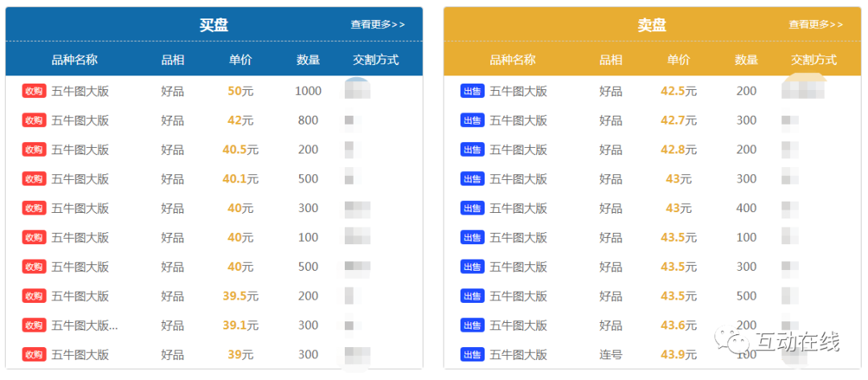This screenshot has height=380, width=868.
Task: Click the 出售 badge on the 43元 quantity 300 row
Action: 473,178
